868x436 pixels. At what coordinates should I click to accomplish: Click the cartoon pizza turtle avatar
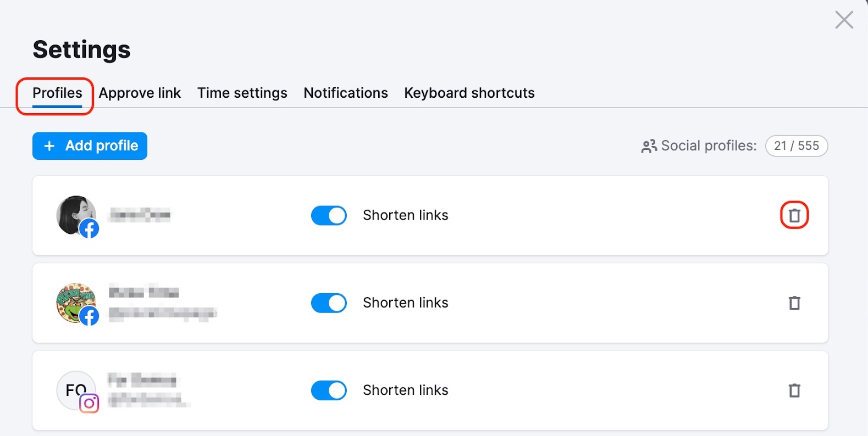coord(73,300)
